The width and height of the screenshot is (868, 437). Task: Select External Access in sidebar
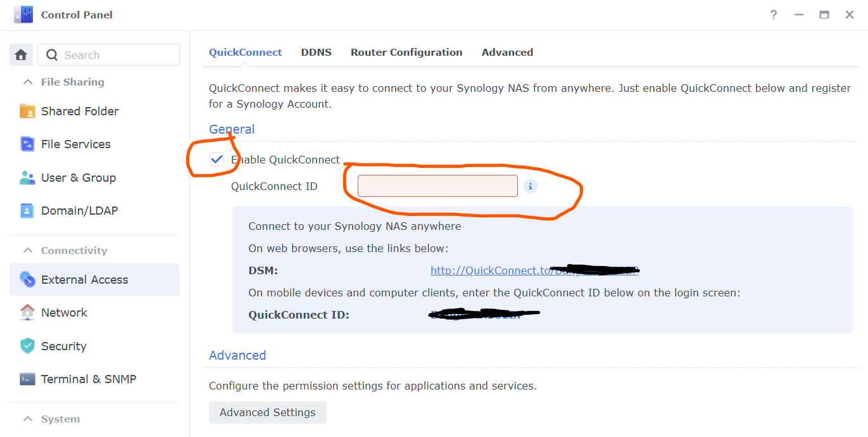(x=94, y=279)
